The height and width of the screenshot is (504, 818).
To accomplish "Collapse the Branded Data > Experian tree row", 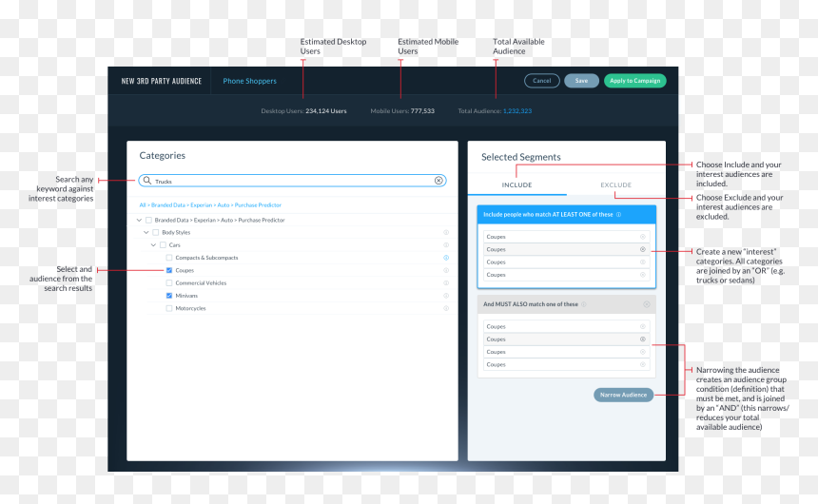I will point(139,221).
